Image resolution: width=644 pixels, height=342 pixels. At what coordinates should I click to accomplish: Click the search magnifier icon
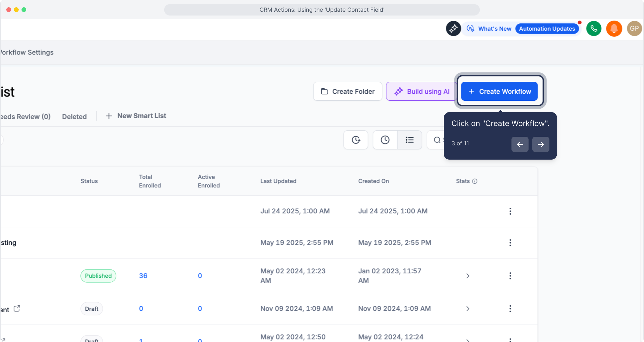pos(437,140)
